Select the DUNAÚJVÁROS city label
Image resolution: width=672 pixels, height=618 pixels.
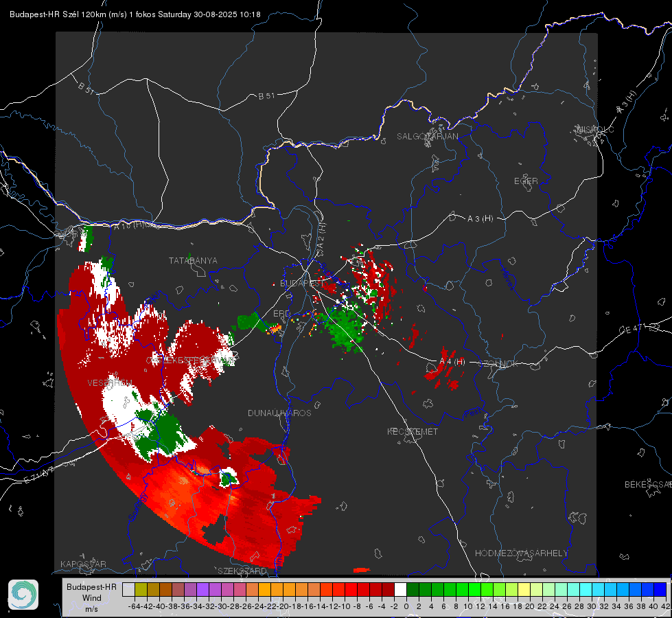coord(279,413)
